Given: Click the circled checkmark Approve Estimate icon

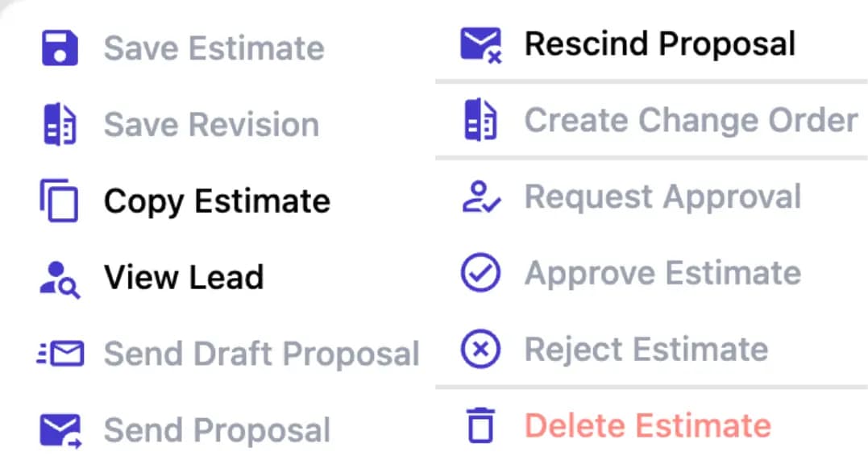Looking at the screenshot, I should coord(480,272).
